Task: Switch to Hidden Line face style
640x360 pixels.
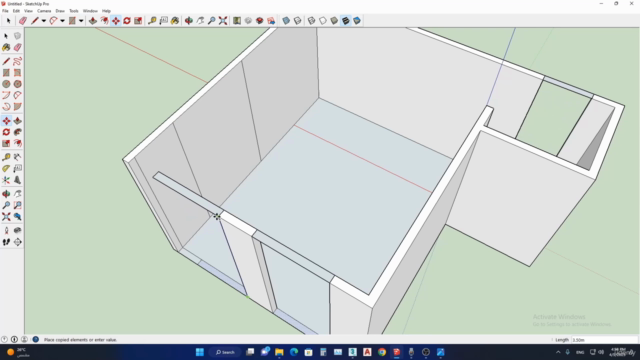Action: click(323, 20)
